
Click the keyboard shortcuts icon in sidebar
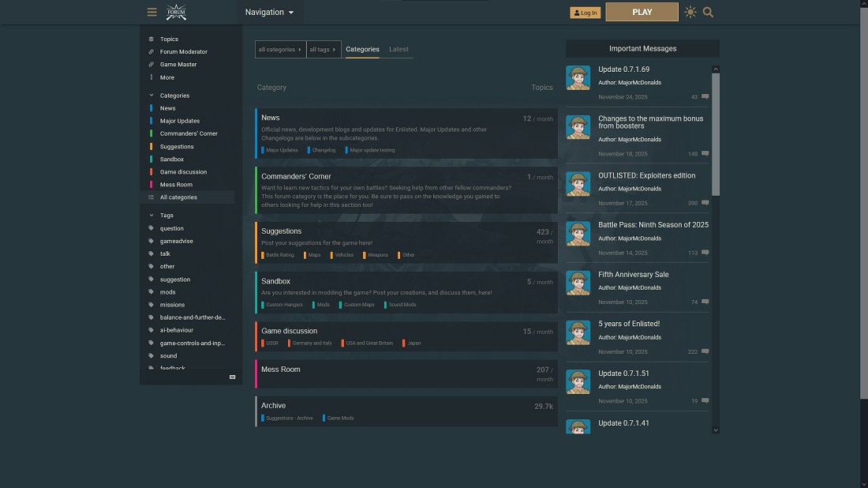pyautogui.click(x=232, y=377)
